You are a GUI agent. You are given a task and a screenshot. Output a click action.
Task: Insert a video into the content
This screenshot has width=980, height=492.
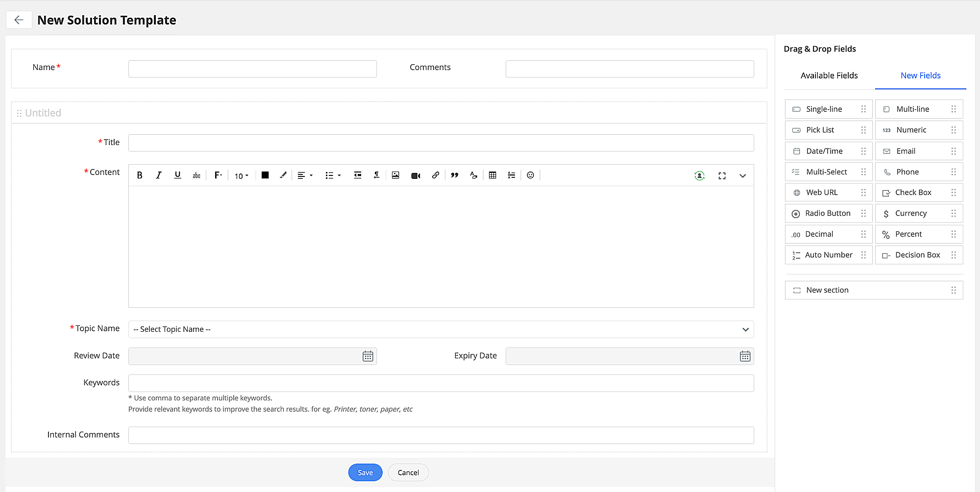(x=416, y=175)
